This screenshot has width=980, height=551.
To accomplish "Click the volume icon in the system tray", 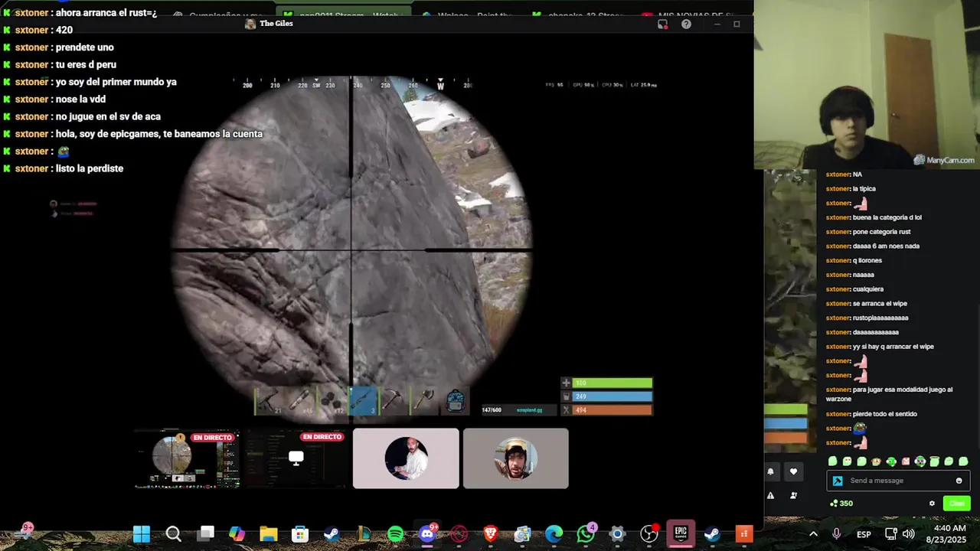I will [909, 533].
